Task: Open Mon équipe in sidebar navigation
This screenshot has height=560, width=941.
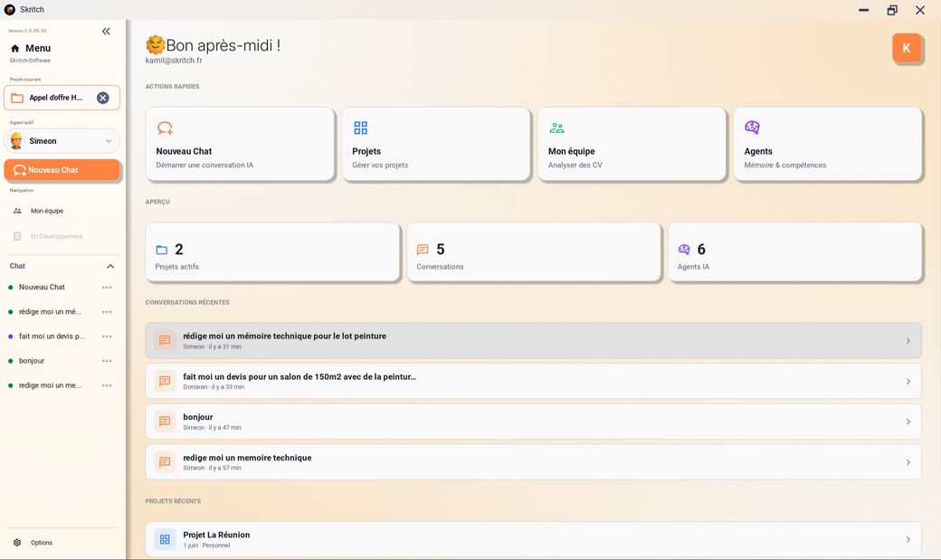Action: pos(62,211)
